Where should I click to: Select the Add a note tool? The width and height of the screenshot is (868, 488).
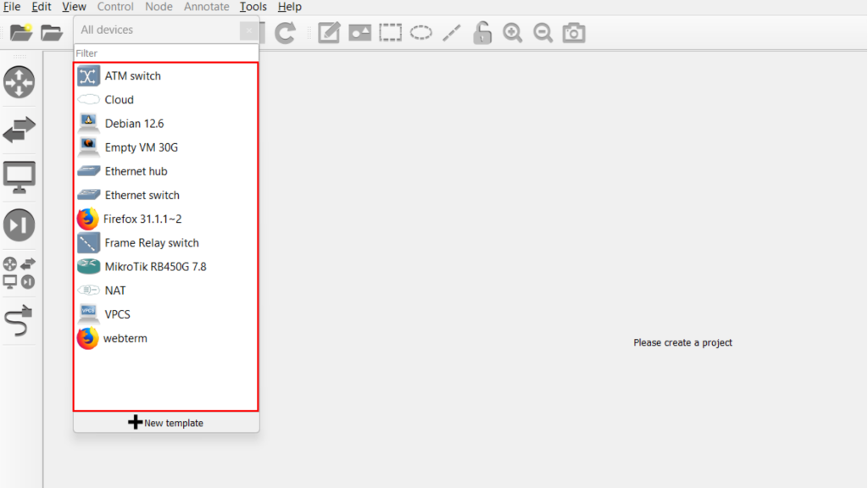329,33
